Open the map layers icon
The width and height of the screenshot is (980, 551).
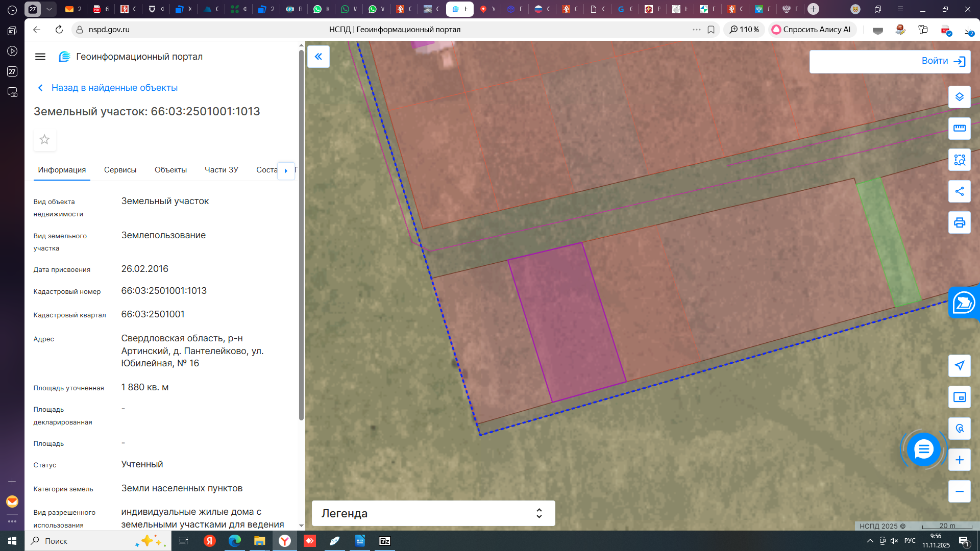pos(959,97)
